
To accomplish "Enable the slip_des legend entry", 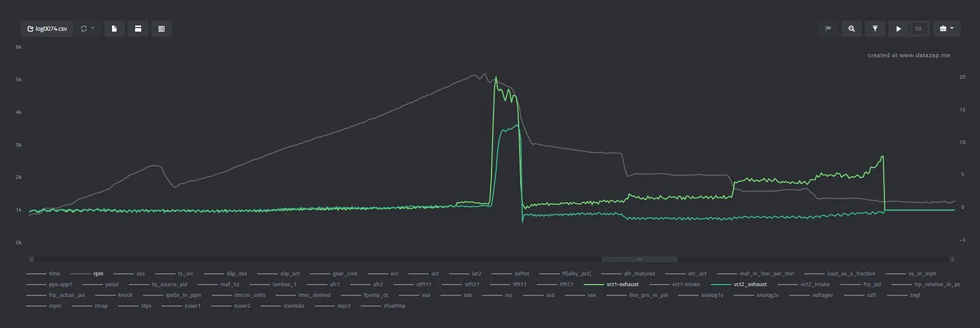I will tap(225, 274).
